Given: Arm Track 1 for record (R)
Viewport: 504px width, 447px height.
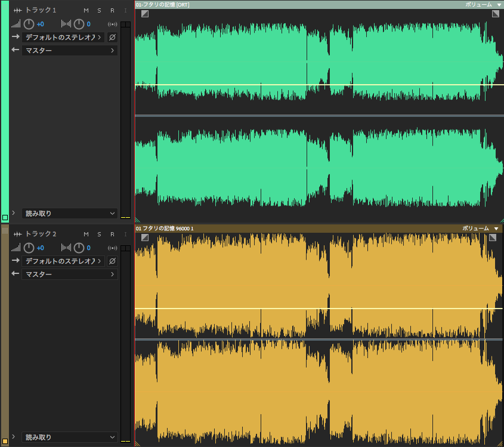Looking at the screenshot, I should 112,11.
